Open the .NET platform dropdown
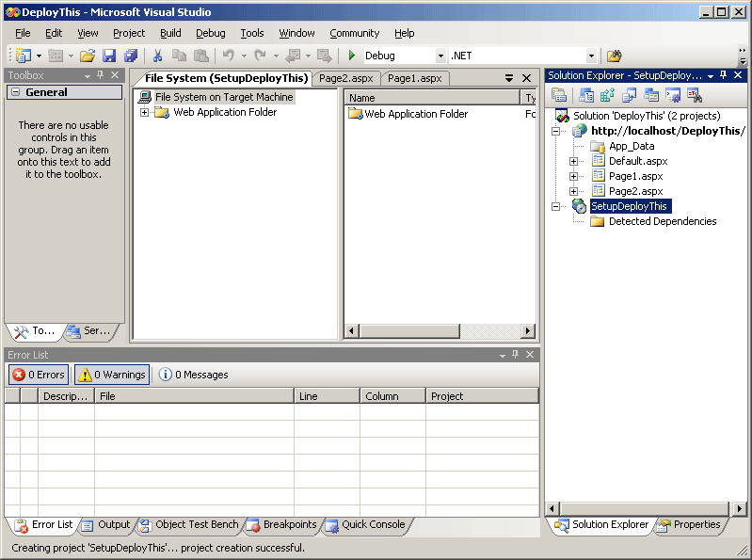752x560 pixels. (591, 56)
